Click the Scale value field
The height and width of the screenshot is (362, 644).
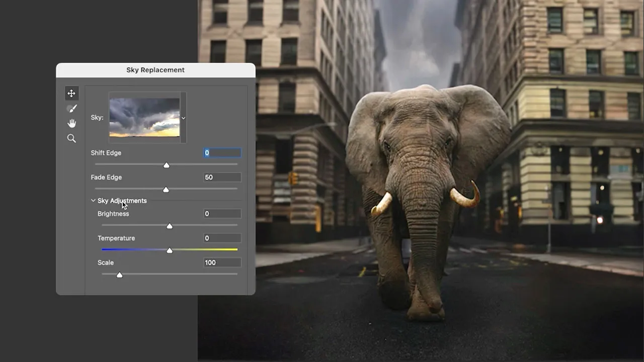click(x=222, y=262)
